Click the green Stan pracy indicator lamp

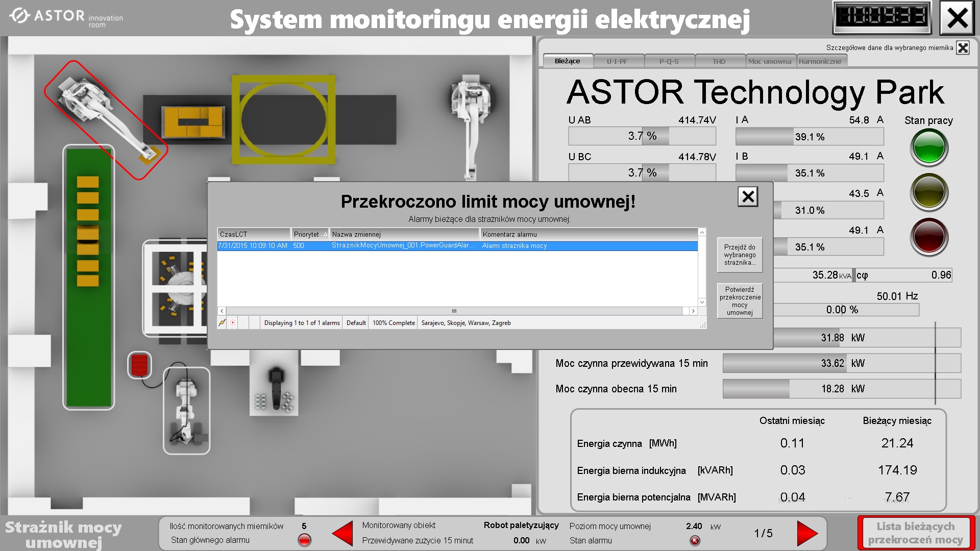pos(929,147)
